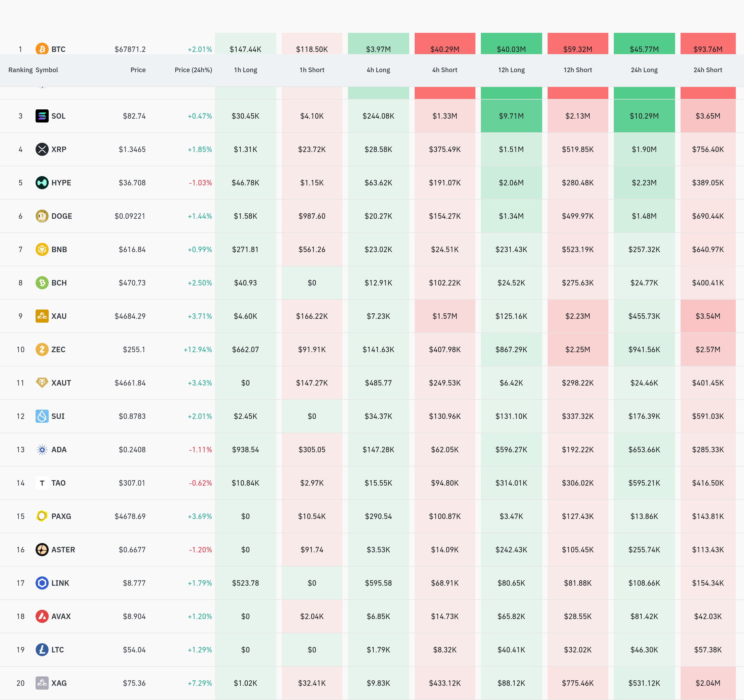Click the XRP coin icon
This screenshot has height=700, width=744.
point(42,149)
